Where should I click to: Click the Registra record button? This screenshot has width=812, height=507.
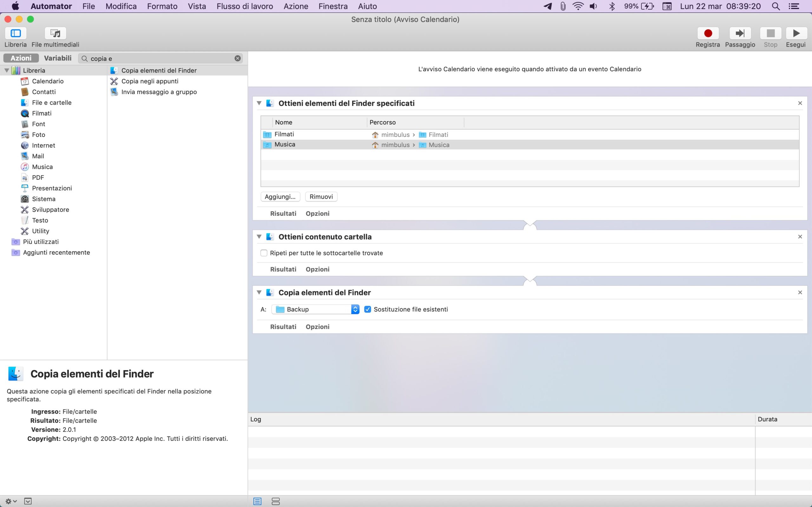(708, 33)
